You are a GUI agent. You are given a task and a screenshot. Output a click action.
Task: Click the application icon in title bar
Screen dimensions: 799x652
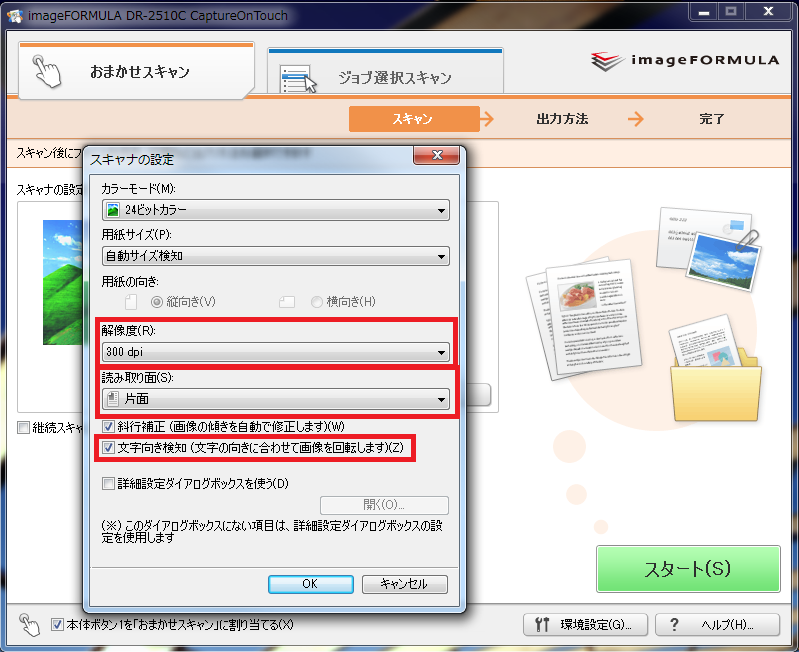click(x=15, y=16)
